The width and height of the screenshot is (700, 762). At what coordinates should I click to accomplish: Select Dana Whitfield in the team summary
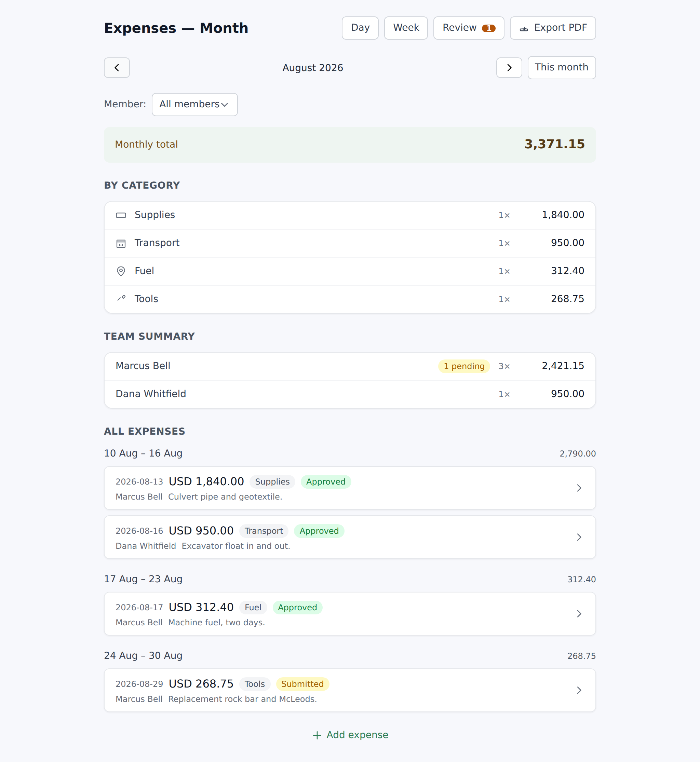coord(350,394)
